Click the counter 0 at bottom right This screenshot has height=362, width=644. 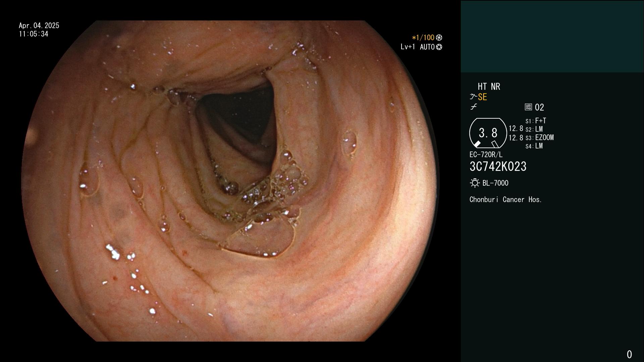tap(629, 354)
